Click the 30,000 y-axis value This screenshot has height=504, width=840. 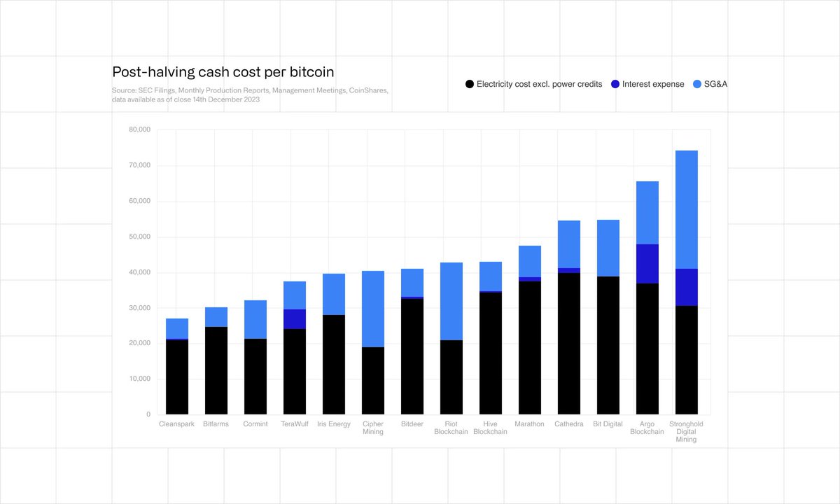[139, 308]
